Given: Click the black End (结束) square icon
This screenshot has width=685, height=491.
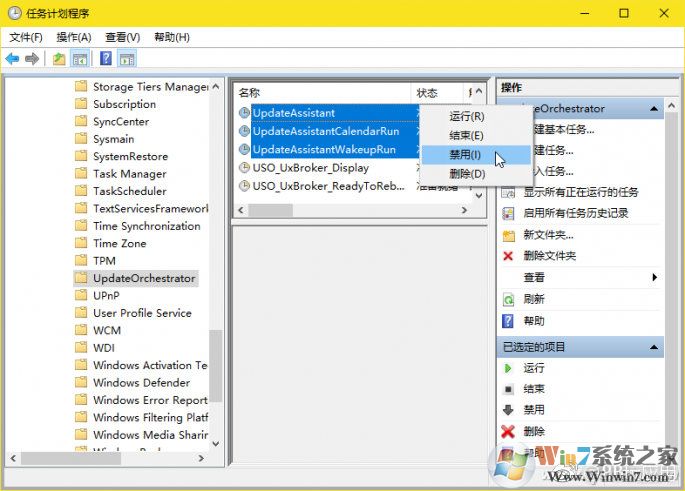Looking at the screenshot, I should pos(508,389).
